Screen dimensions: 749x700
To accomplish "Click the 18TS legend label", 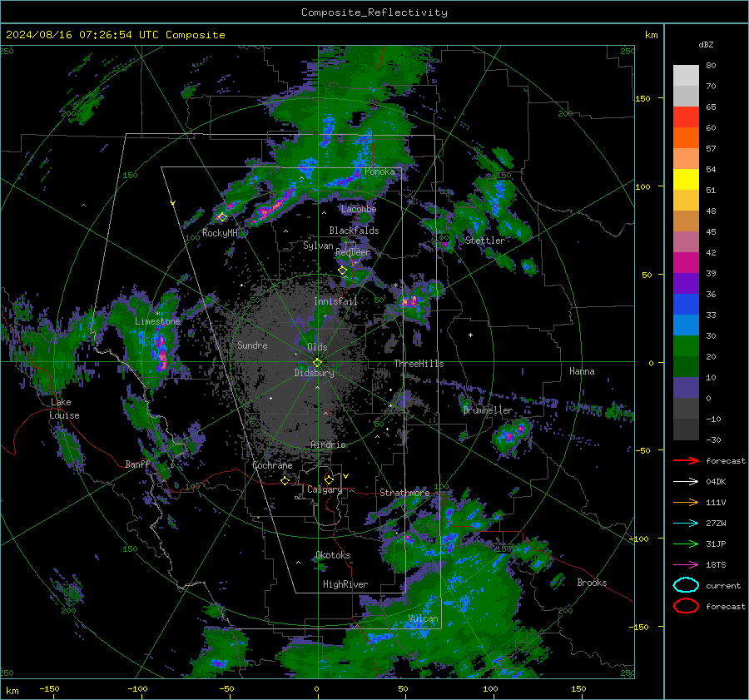I will (x=716, y=565).
